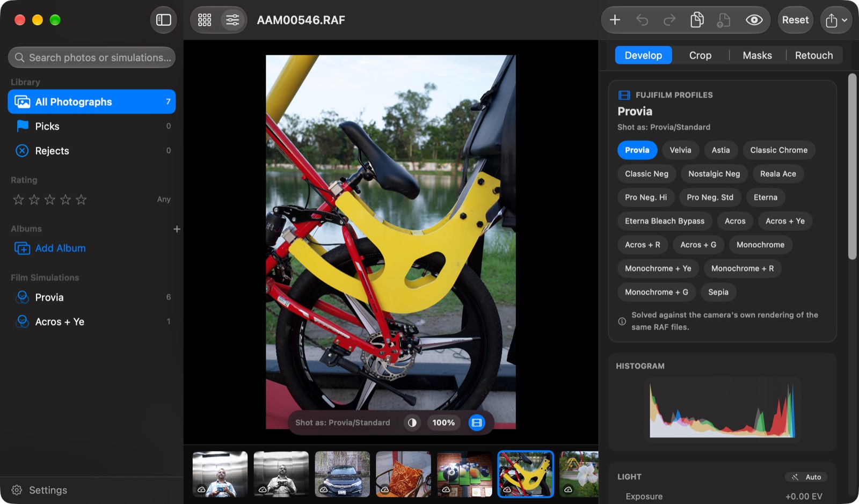Image resolution: width=859 pixels, height=504 pixels.
Task: Apply the Eterna profile
Action: click(x=765, y=198)
